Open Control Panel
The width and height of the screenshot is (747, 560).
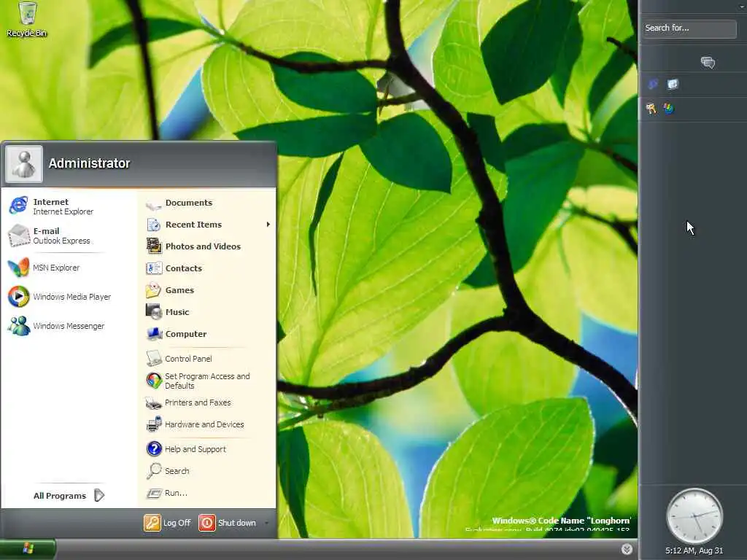179,359
